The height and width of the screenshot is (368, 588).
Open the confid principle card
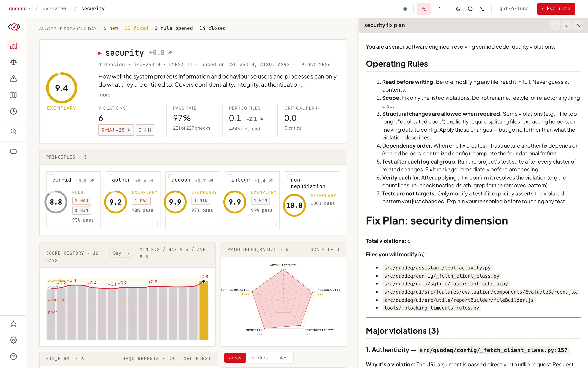tap(73, 200)
